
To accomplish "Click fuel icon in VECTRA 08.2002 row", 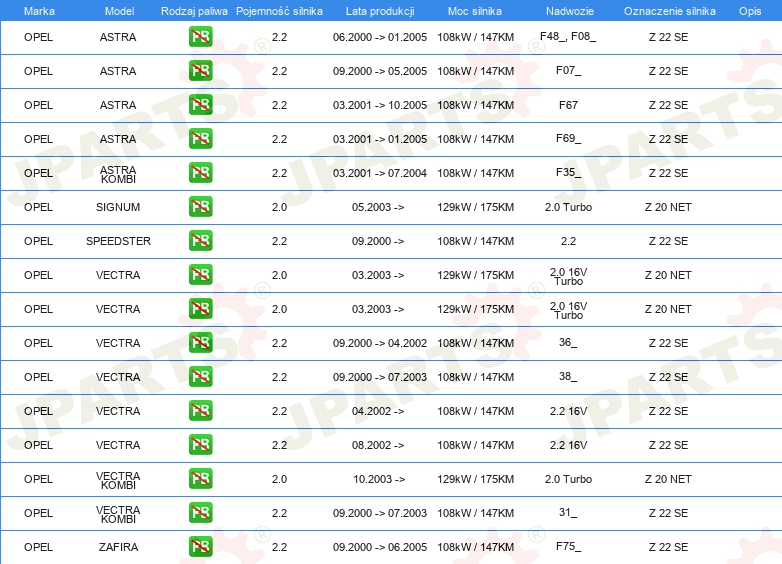I will 200,444.
